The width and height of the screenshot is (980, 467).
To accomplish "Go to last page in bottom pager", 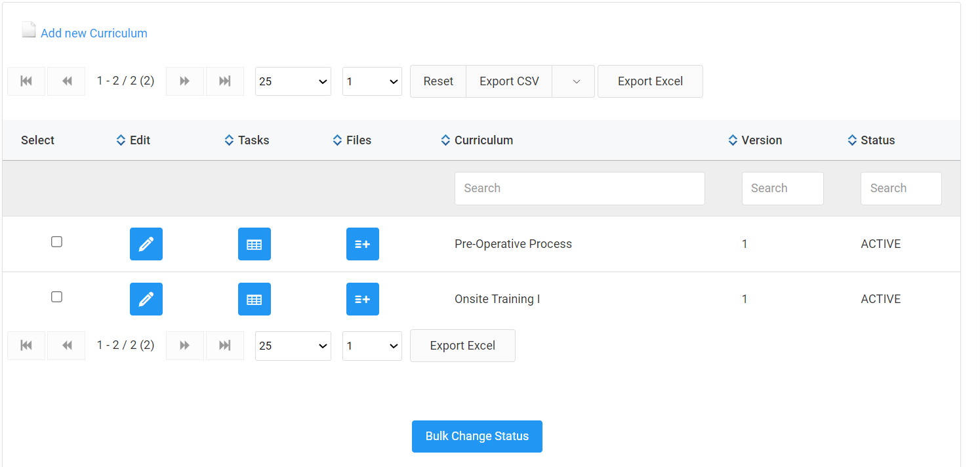I will (225, 346).
